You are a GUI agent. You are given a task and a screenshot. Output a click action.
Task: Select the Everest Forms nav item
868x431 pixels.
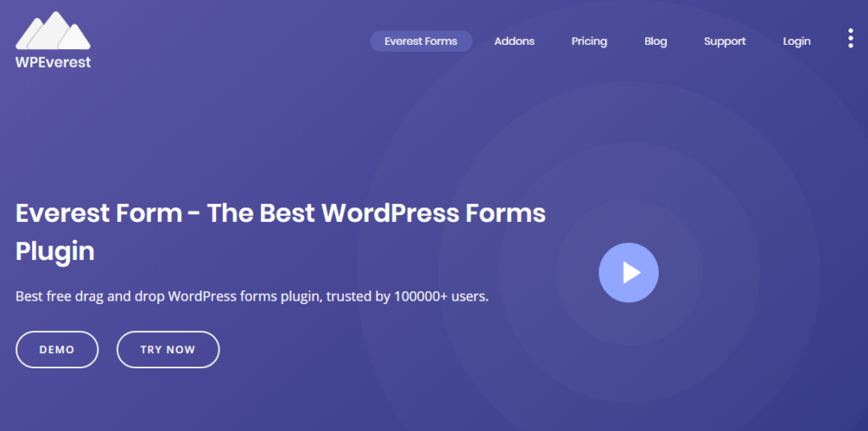pyautogui.click(x=420, y=41)
